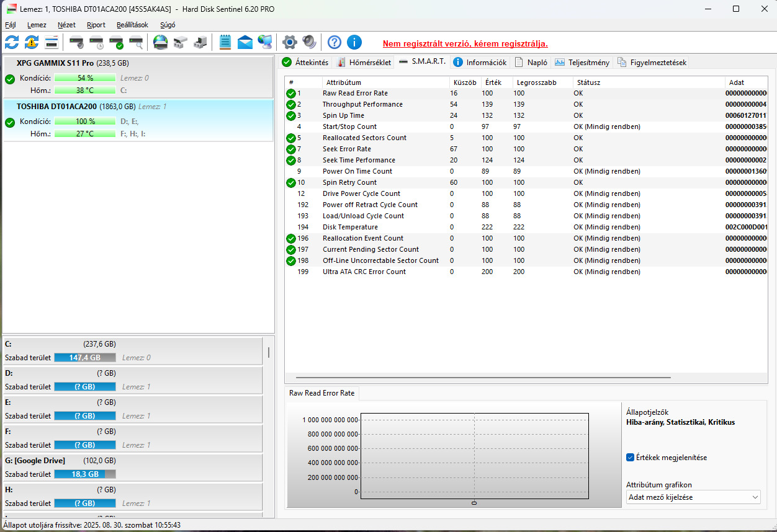
Task: Click the Státusz column header
Action: pos(649,82)
